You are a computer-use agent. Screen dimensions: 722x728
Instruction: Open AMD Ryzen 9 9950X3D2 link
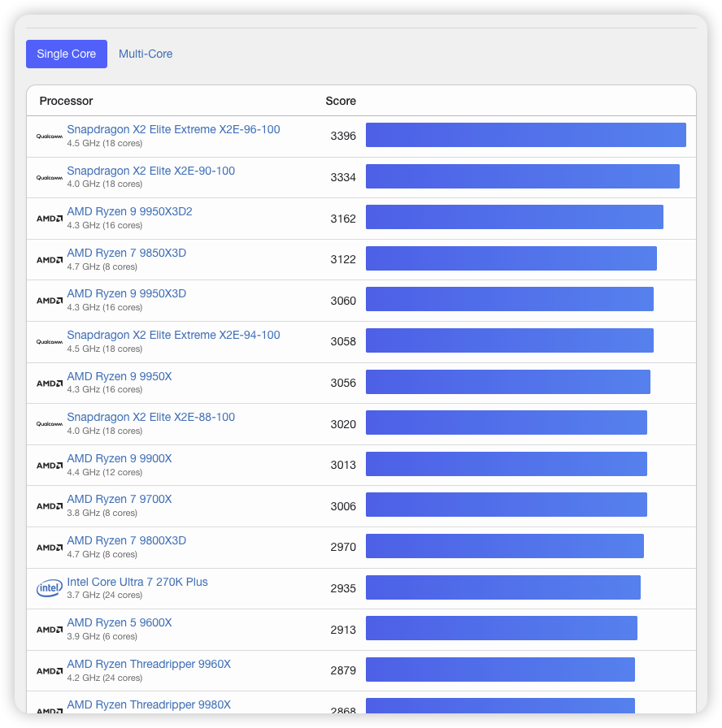(129, 211)
